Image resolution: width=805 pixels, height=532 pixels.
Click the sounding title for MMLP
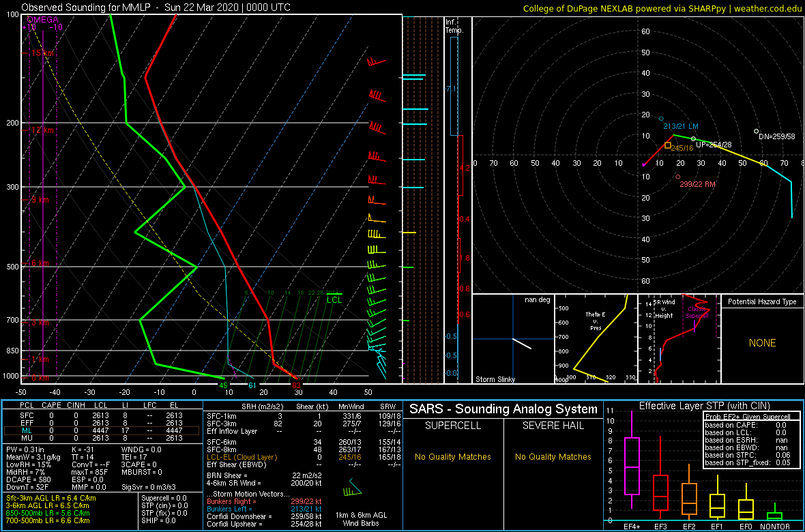coord(156,8)
